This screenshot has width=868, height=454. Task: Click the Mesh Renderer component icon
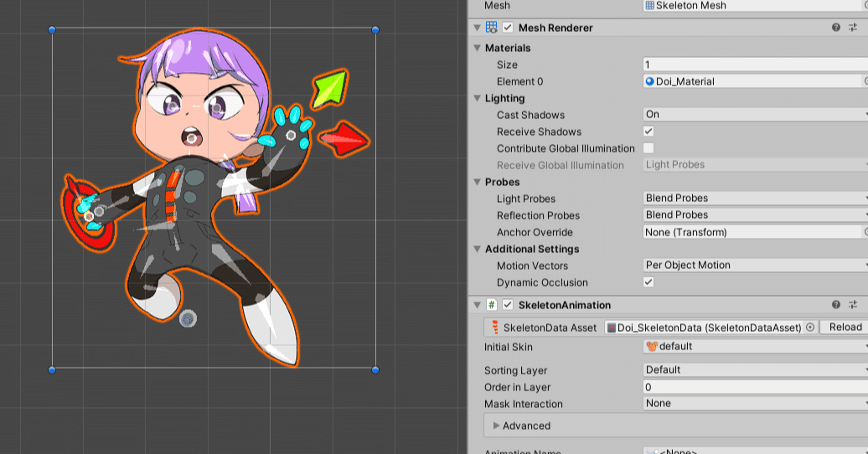tap(492, 27)
